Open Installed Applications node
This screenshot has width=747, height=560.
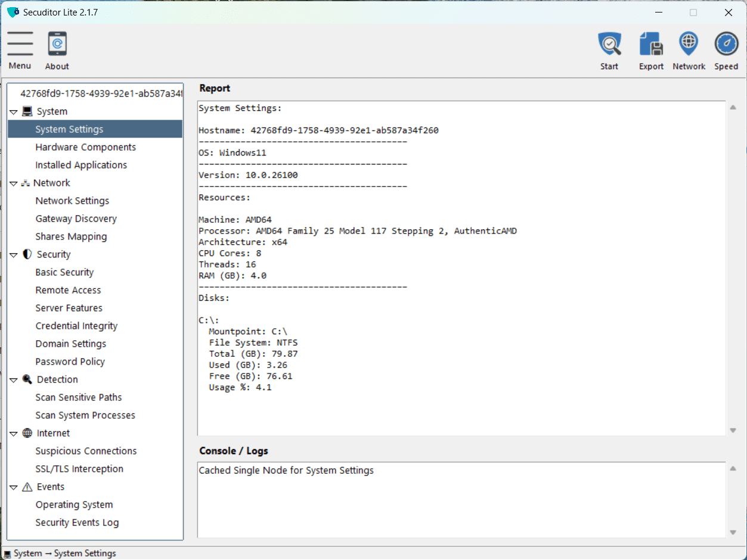click(x=81, y=165)
